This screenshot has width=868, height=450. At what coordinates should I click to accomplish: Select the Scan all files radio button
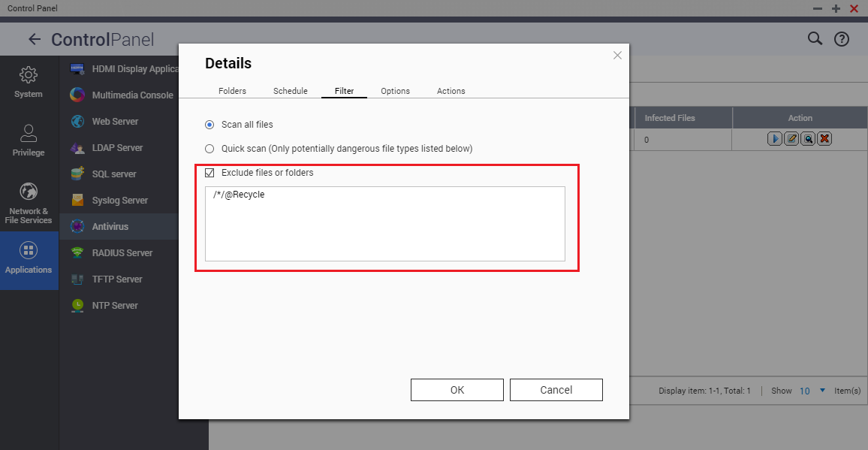click(209, 125)
